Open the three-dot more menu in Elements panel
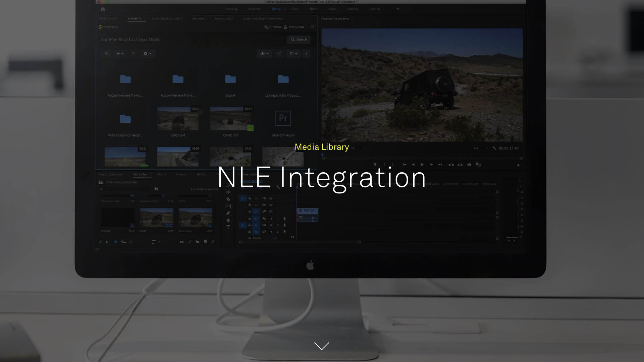 click(x=306, y=54)
